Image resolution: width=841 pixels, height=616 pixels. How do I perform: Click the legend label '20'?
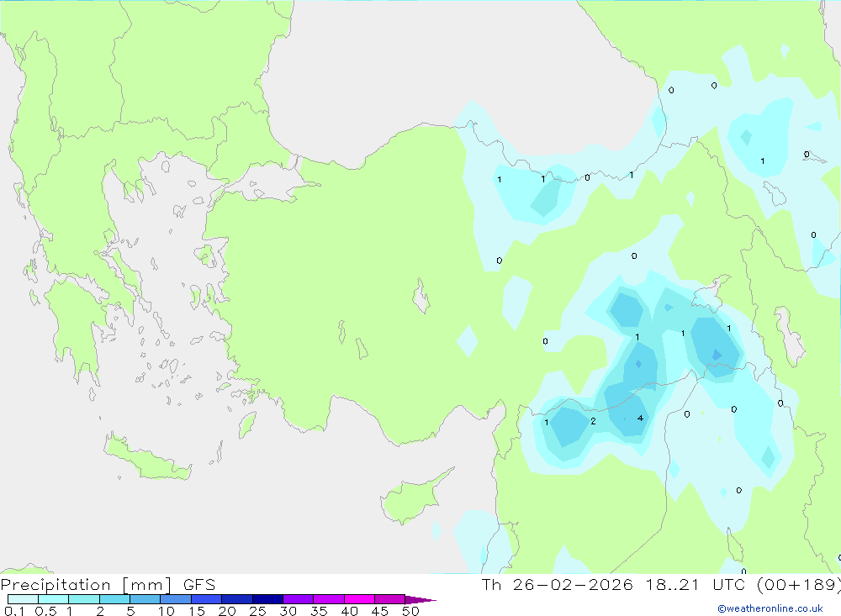point(227,611)
